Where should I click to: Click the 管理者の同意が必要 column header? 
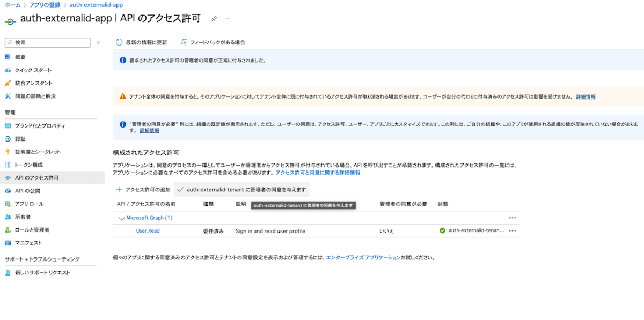point(403,204)
